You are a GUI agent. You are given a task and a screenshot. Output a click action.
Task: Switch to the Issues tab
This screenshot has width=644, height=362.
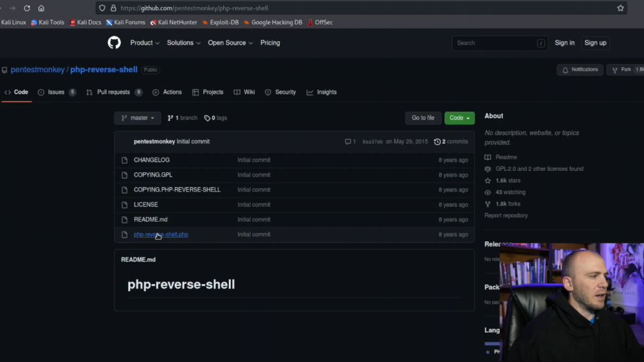click(56, 92)
